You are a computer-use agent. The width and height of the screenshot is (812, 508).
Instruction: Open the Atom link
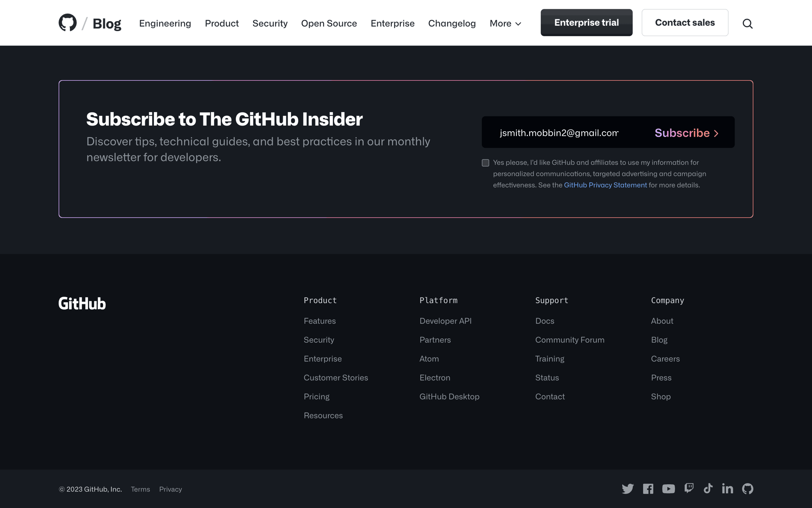coord(429,359)
